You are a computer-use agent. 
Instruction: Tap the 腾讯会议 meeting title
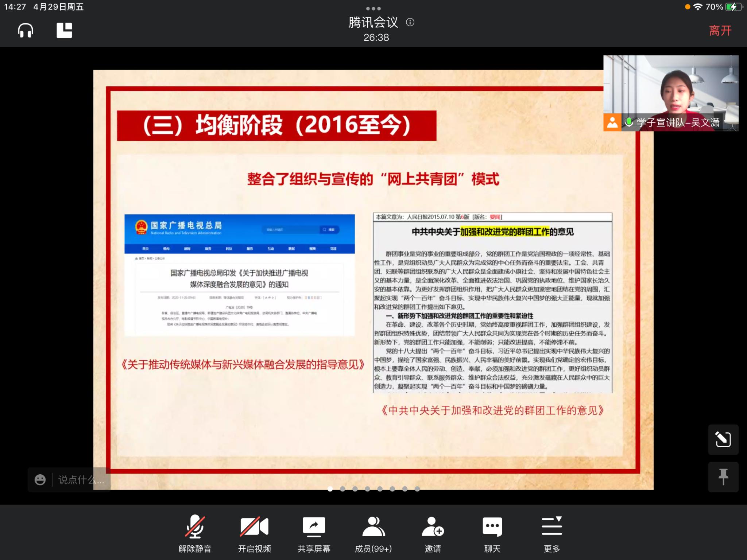coord(373,23)
